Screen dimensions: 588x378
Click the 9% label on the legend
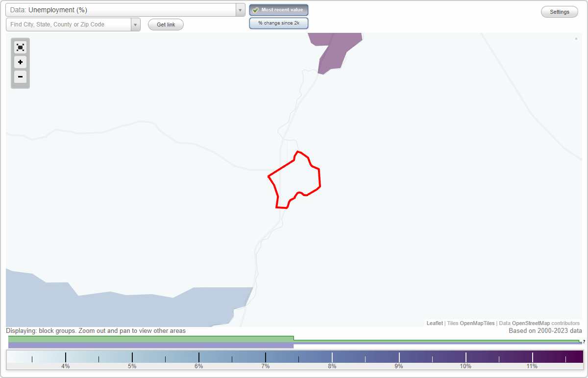tap(399, 366)
